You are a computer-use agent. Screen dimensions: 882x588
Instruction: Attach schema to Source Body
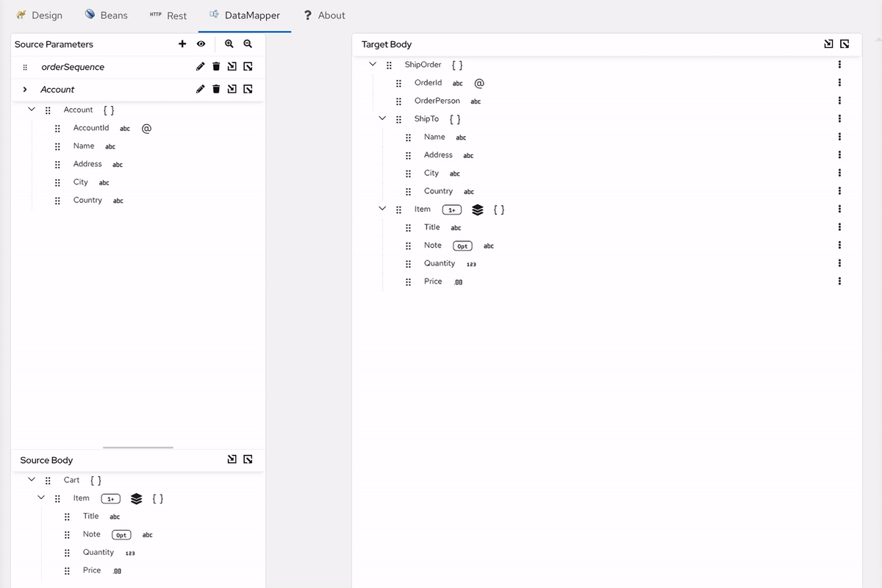[x=232, y=459]
